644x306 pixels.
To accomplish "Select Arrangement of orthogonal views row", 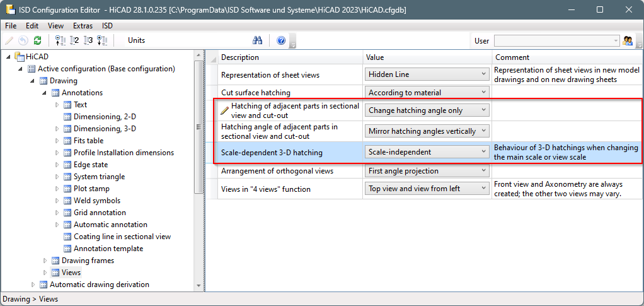I will (290, 171).
